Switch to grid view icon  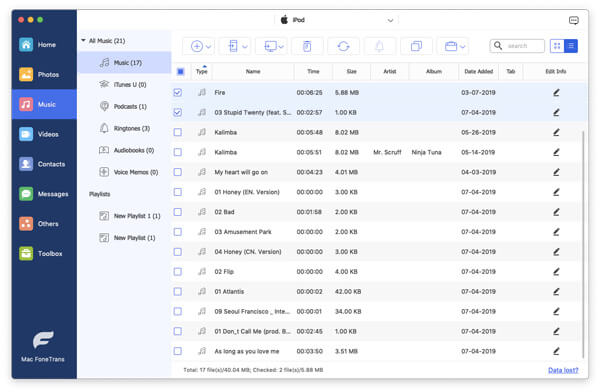[x=557, y=46]
